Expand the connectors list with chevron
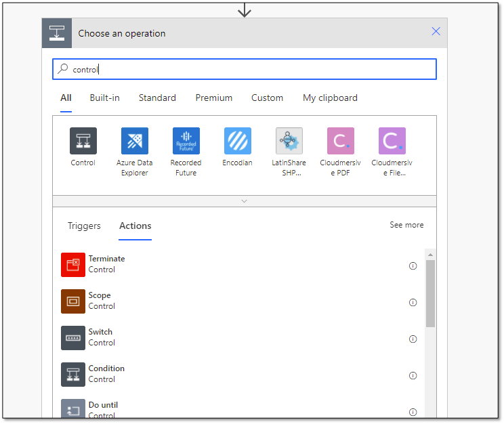The width and height of the screenshot is (504, 424). coord(245,201)
